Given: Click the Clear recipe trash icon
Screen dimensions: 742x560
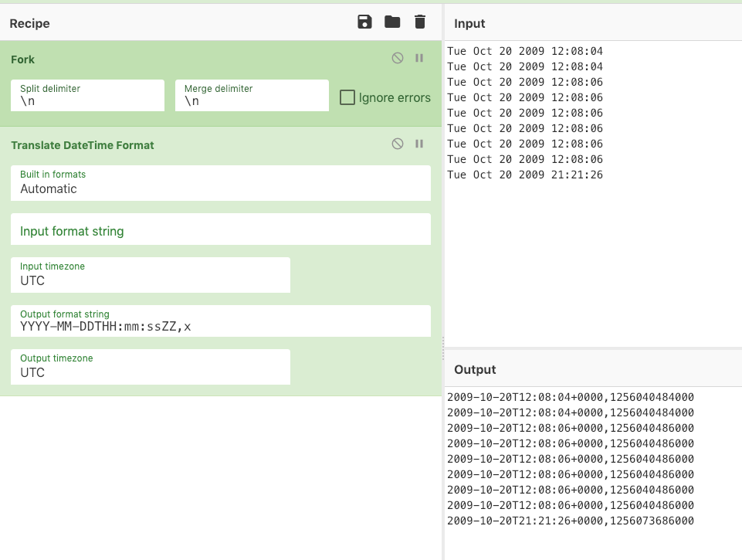Looking at the screenshot, I should [420, 22].
